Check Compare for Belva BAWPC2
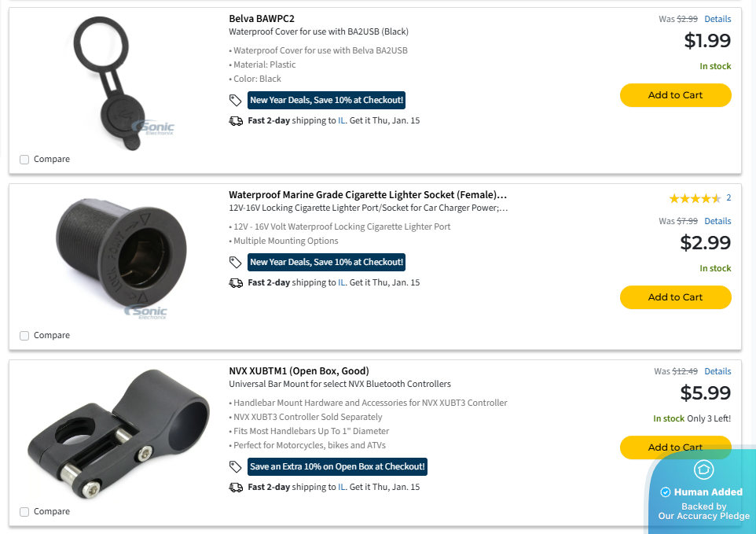 [x=24, y=160]
